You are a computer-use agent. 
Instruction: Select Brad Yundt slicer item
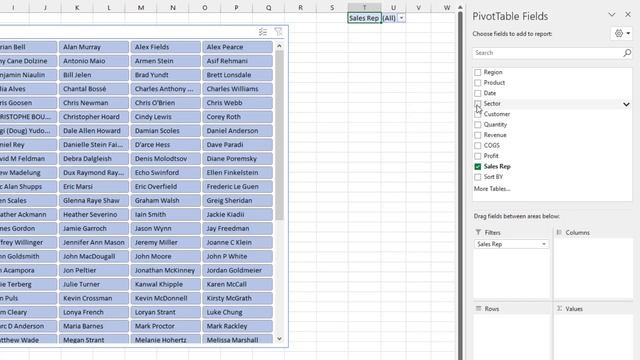[x=165, y=75]
